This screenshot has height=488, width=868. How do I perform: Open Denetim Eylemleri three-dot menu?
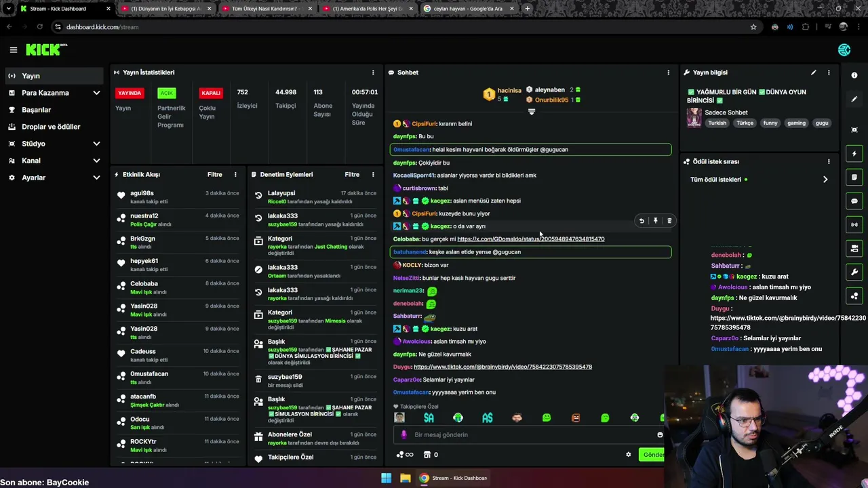point(373,174)
